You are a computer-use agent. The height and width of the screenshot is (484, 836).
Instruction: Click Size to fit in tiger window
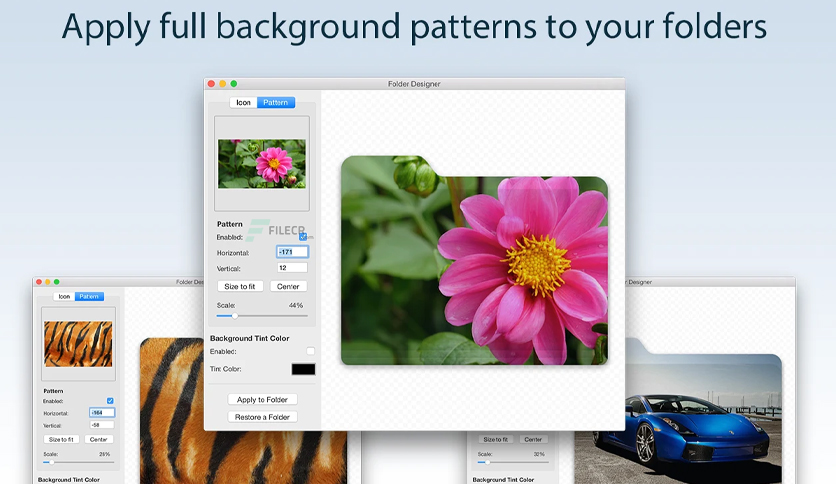click(x=61, y=439)
